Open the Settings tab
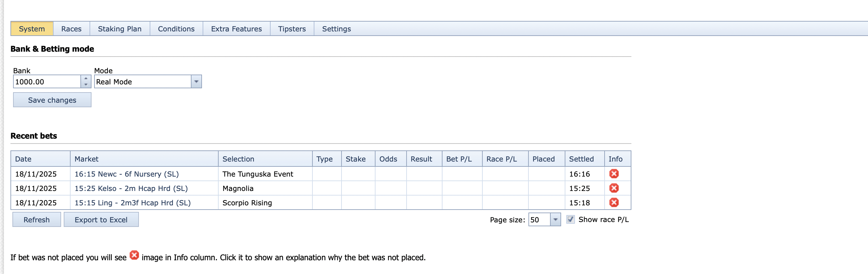Viewport: 868px width, 274px height. click(336, 29)
